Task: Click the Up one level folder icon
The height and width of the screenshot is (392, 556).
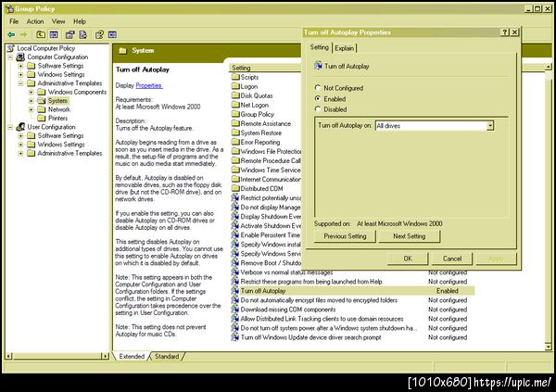Action: (41, 34)
